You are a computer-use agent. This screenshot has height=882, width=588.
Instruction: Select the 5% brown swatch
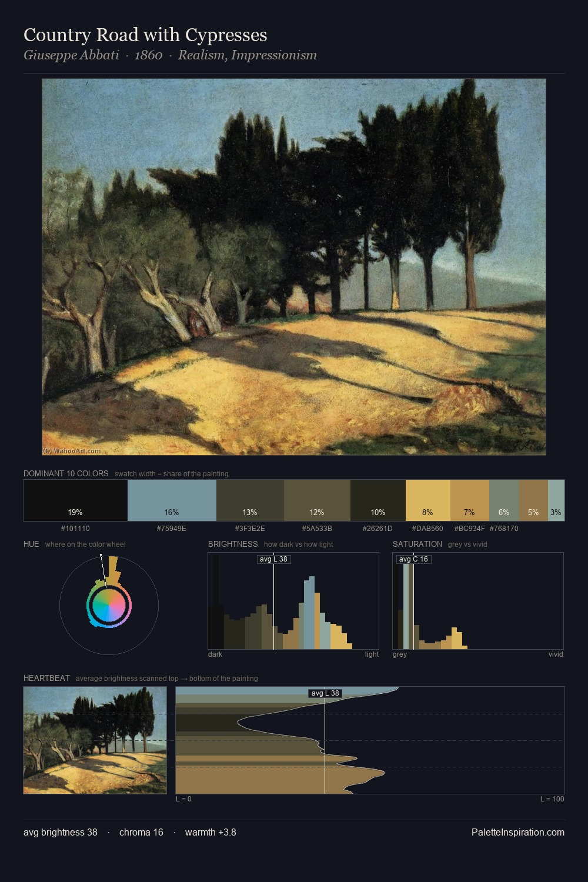[533, 500]
